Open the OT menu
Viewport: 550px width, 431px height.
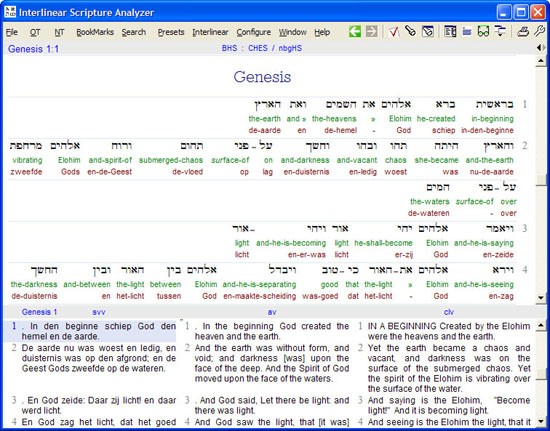point(35,32)
